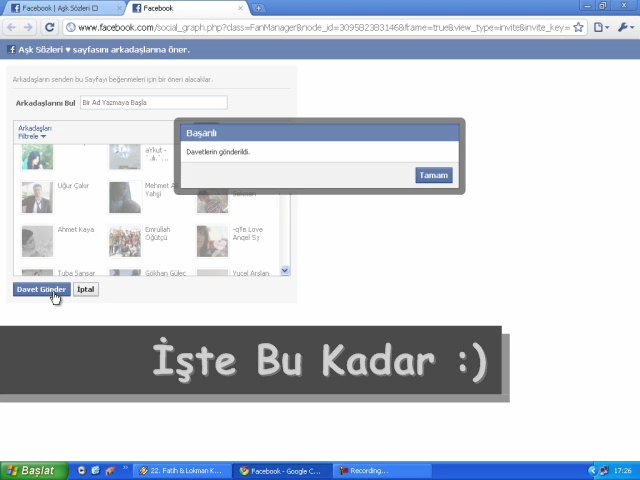Image resolution: width=640 pixels, height=480 pixels.
Task: Click the Facebook logo in the blue header
Action: click(11, 50)
